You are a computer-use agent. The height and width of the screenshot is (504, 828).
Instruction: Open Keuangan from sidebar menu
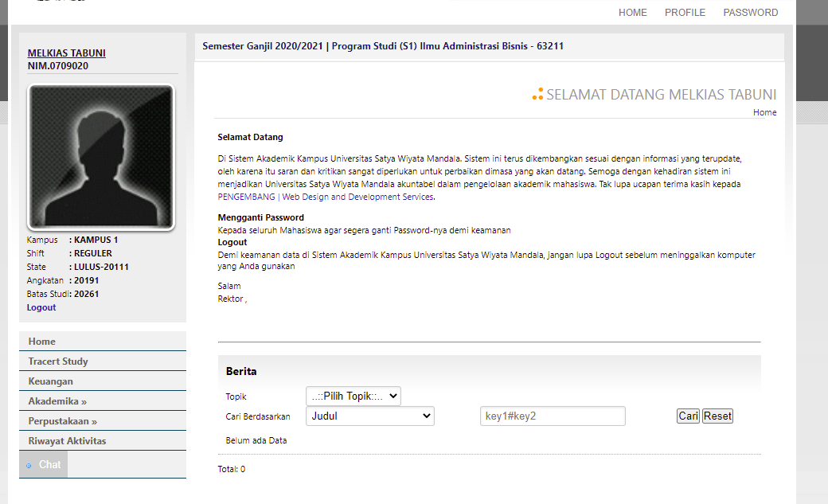50,381
